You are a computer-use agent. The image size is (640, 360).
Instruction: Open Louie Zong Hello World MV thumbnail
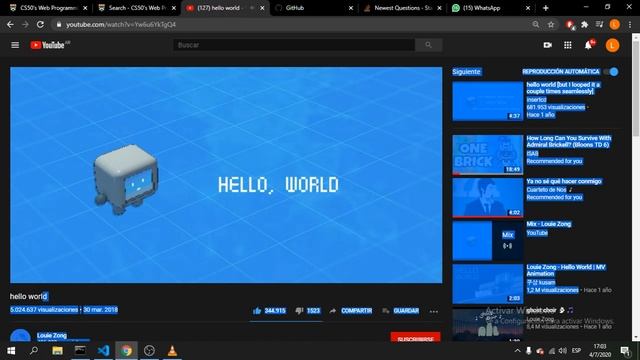[x=488, y=284]
